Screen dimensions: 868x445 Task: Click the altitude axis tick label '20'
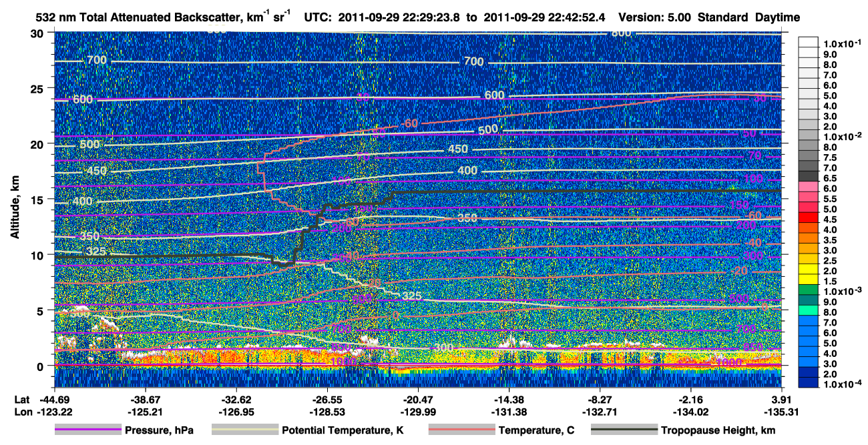click(x=39, y=143)
